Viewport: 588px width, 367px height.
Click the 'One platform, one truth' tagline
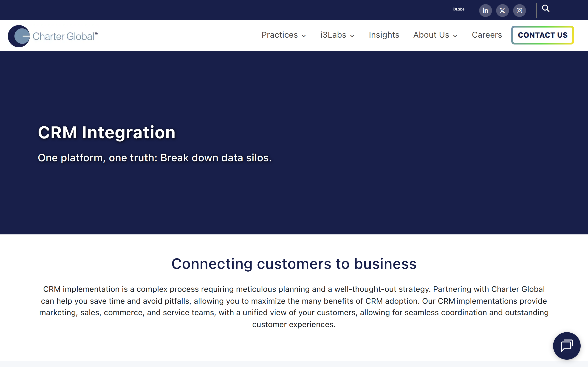[x=155, y=158]
